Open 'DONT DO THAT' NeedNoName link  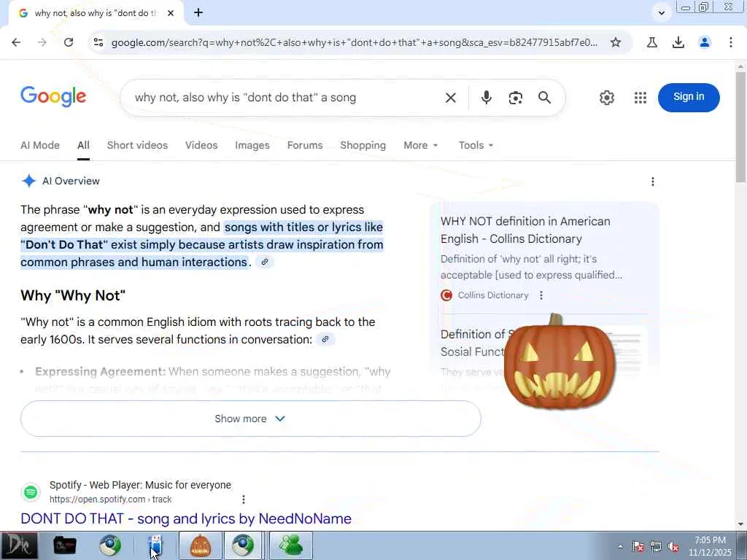pos(186,518)
